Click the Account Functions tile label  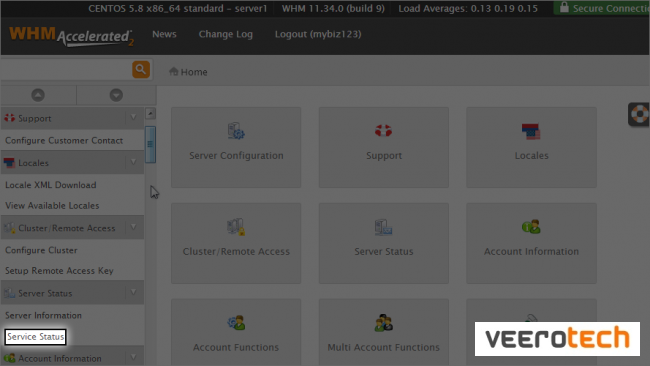coord(236,347)
